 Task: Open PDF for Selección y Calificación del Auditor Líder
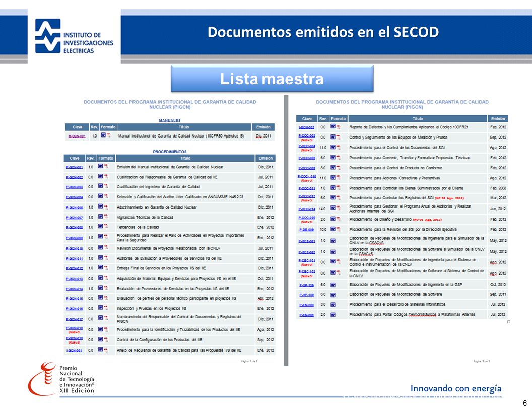(x=106, y=196)
